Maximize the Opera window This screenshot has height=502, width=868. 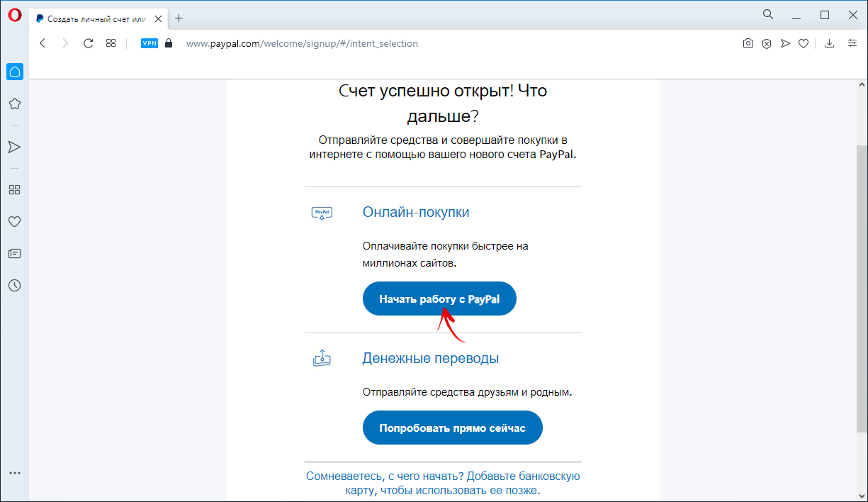(825, 14)
